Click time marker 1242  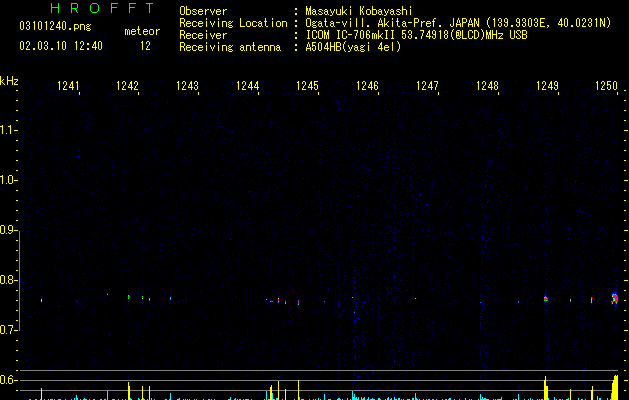tap(127, 86)
